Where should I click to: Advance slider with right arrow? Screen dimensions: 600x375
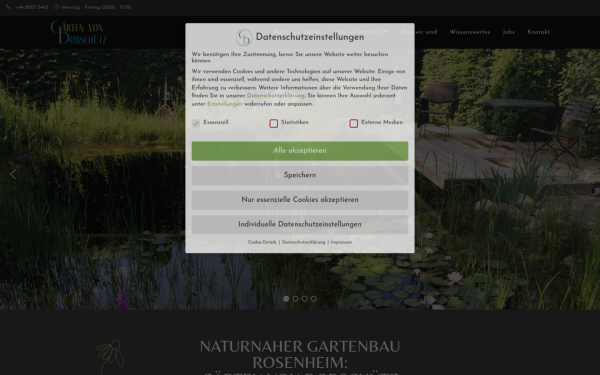click(x=587, y=174)
